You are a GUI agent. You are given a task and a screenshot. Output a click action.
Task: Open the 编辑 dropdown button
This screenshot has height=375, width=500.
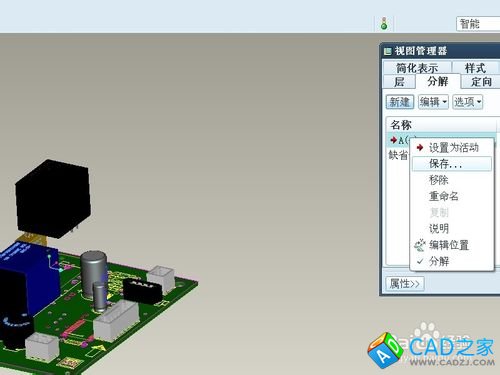coord(433,102)
